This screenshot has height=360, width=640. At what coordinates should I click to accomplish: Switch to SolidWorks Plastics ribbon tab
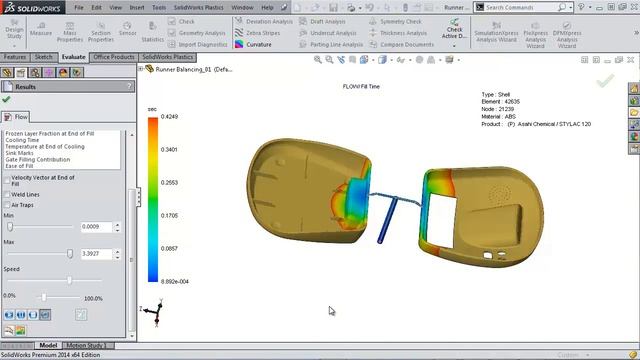[x=167, y=57]
